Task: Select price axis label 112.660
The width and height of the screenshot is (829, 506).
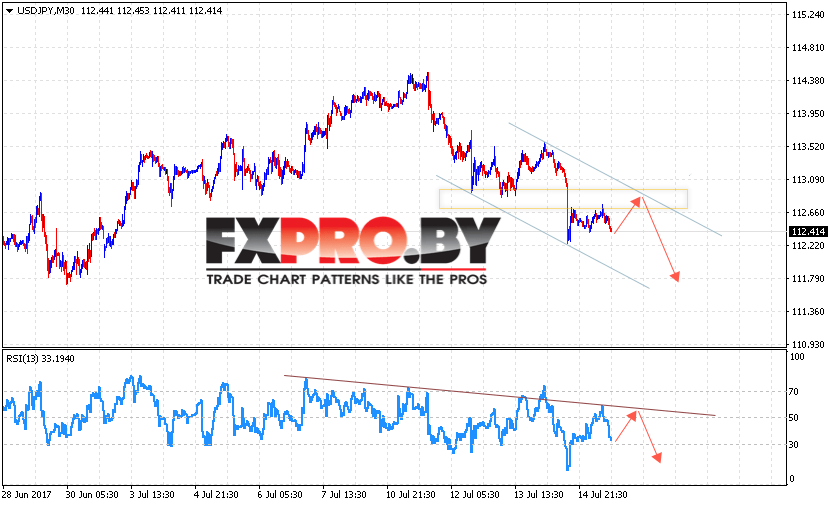Action: pyautogui.click(x=808, y=213)
